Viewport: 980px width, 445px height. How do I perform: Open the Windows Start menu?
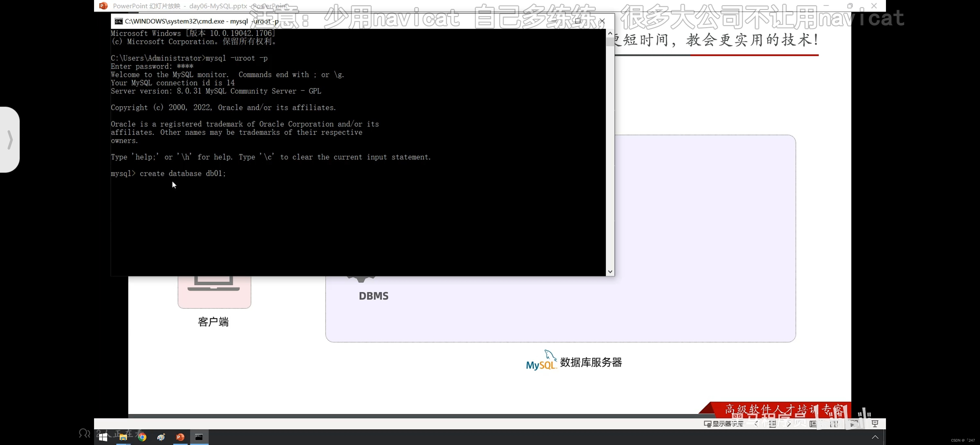(x=103, y=437)
